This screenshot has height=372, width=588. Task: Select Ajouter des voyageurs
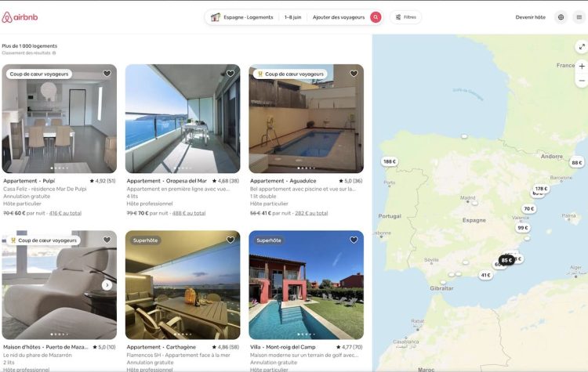point(338,17)
